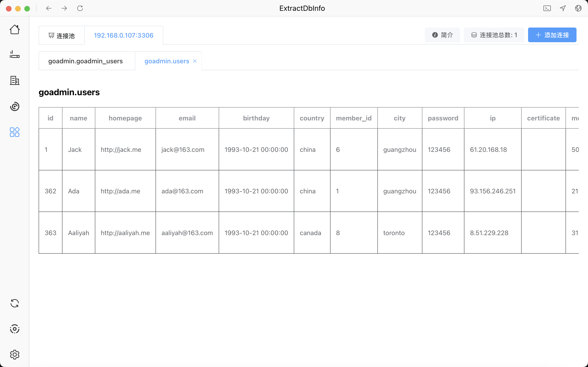Open the 简介 info button

(x=442, y=35)
